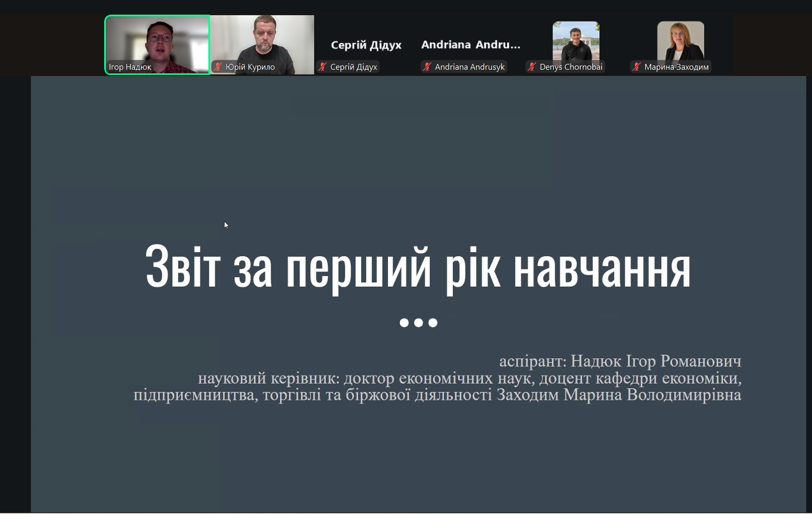
Task: Click the large Сергій Дідух name placeholder
Action: (x=366, y=45)
